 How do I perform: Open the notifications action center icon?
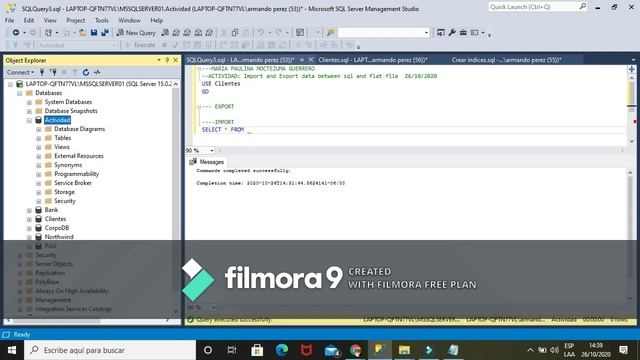coord(623,350)
